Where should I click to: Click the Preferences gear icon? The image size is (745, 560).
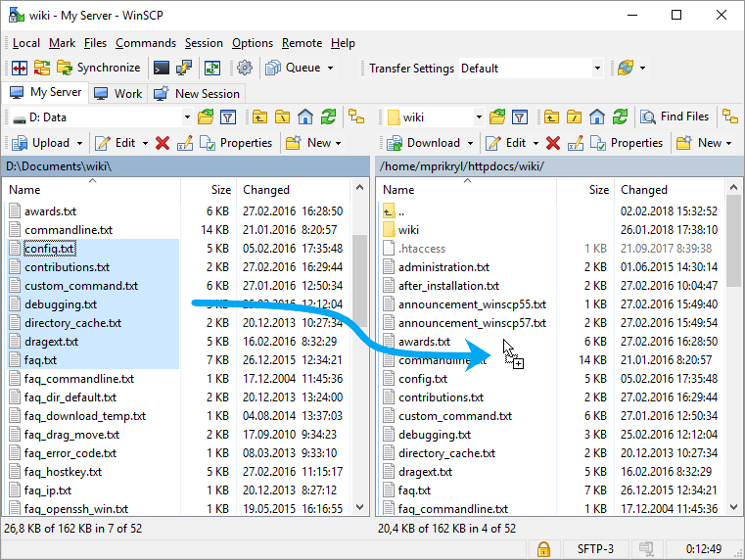coord(245,69)
